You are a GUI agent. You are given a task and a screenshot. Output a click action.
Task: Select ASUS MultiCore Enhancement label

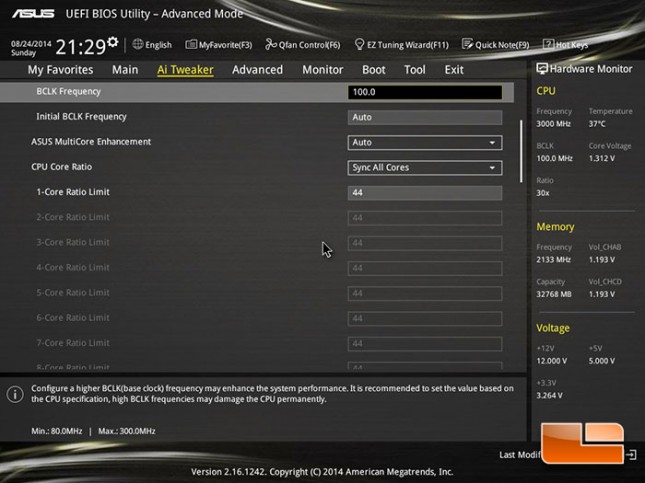tap(91, 142)
